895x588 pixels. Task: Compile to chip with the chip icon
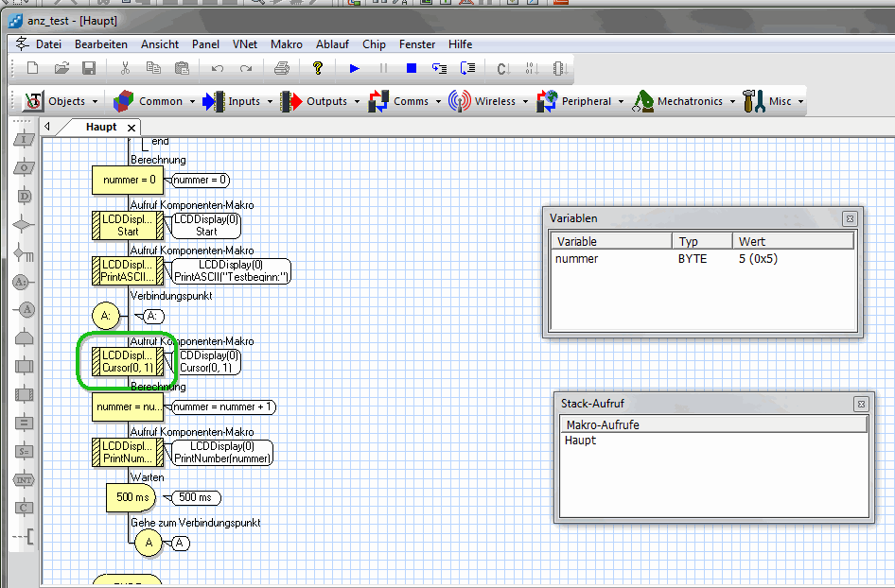[560, 69]
